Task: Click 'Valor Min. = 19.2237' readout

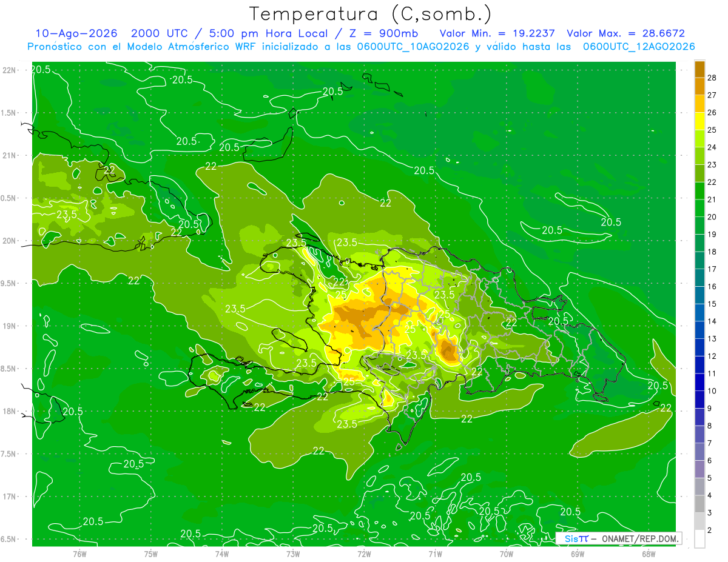Action: tap(497, 33)
